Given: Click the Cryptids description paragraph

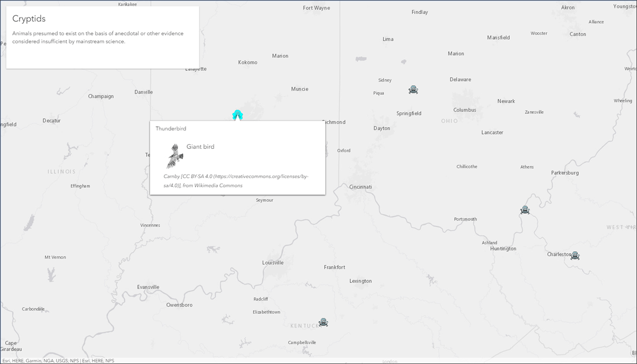Looking at the screenshot, I should tap(98, 37).
